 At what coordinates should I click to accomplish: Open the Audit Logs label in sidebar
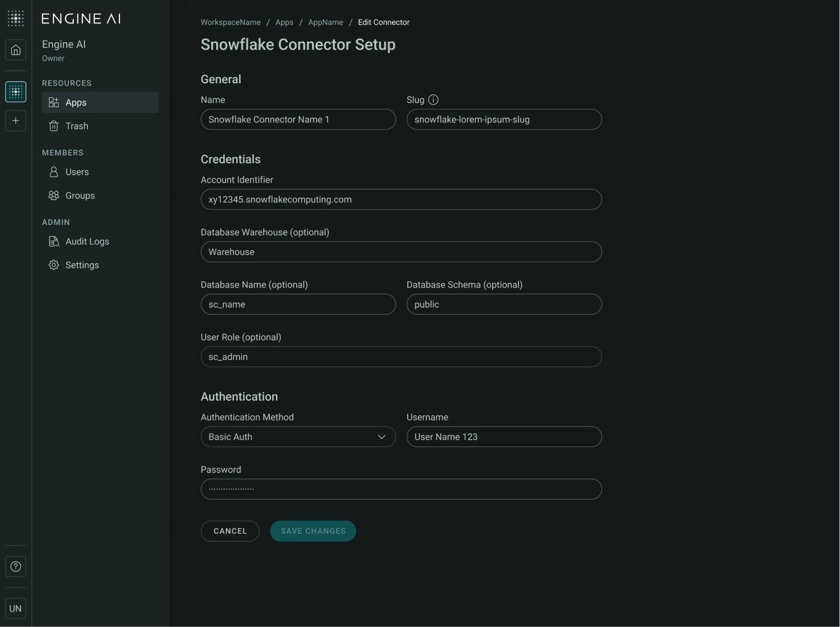(x=87, y=242)
